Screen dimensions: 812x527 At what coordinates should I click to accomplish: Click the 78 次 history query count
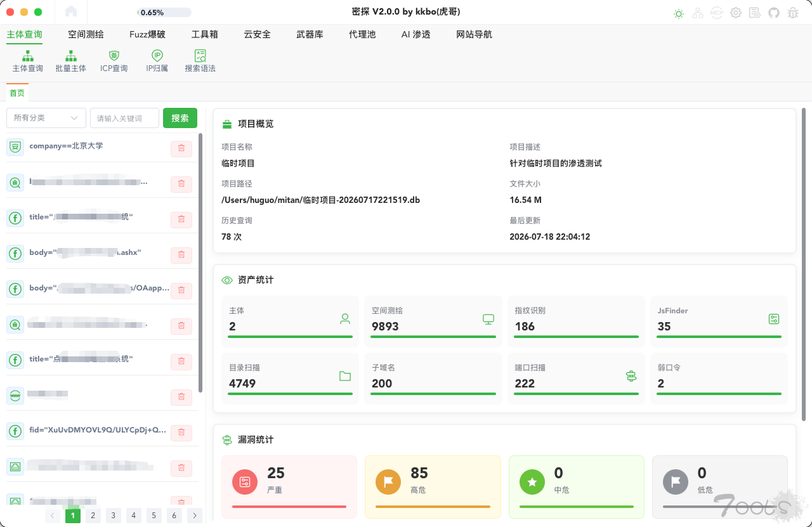point(232,237)
